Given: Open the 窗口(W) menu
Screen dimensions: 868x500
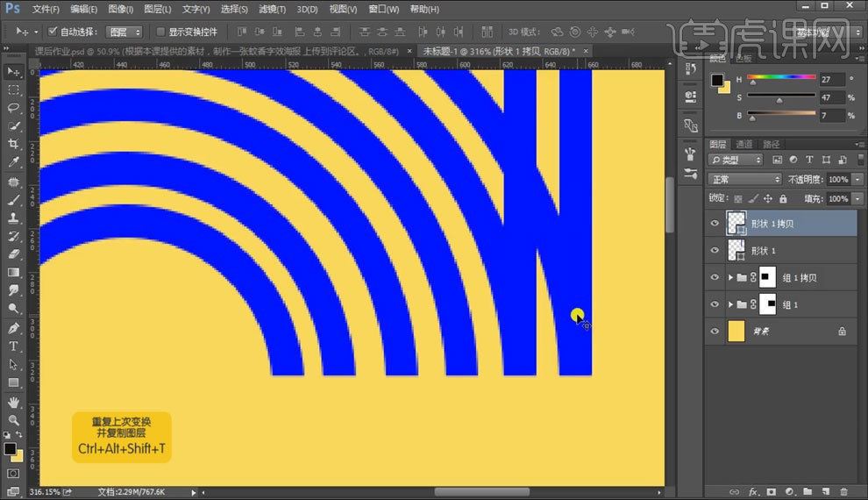Looking at the screenshot, I should pos(384,9).
